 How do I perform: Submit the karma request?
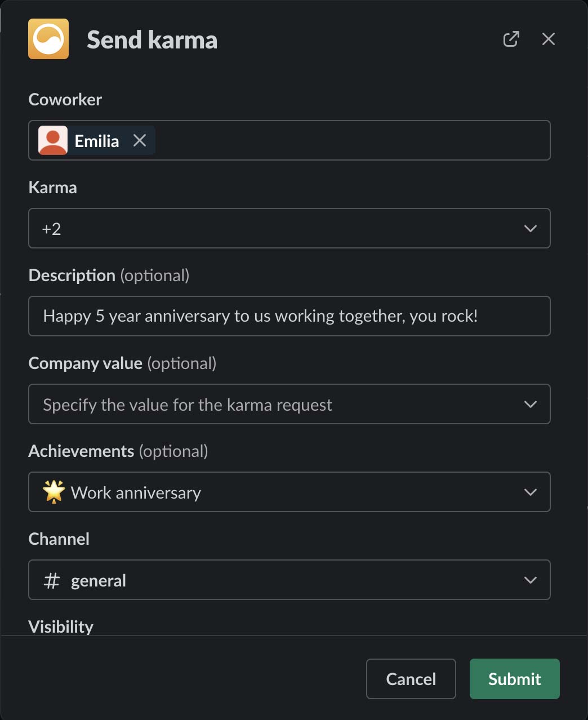(x=514, y=679)
